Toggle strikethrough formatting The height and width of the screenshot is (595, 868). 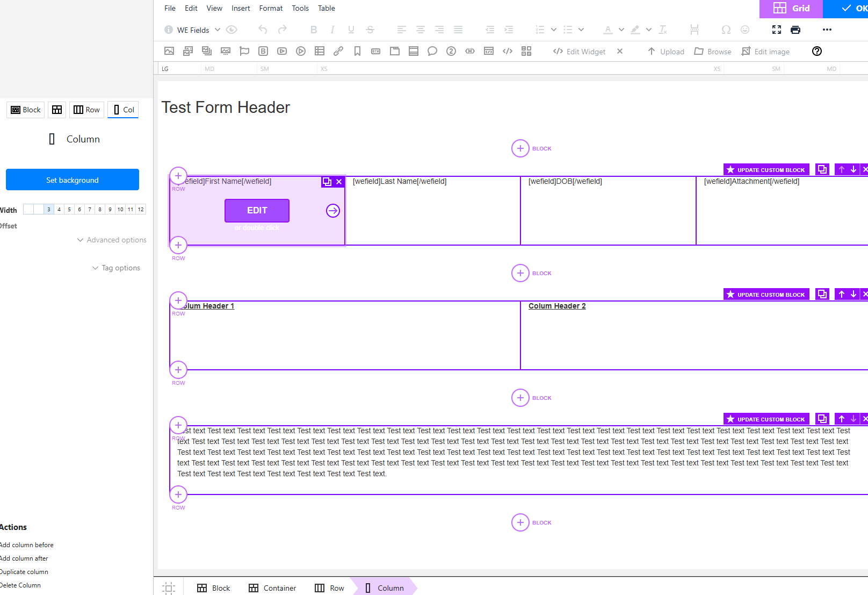370,30
